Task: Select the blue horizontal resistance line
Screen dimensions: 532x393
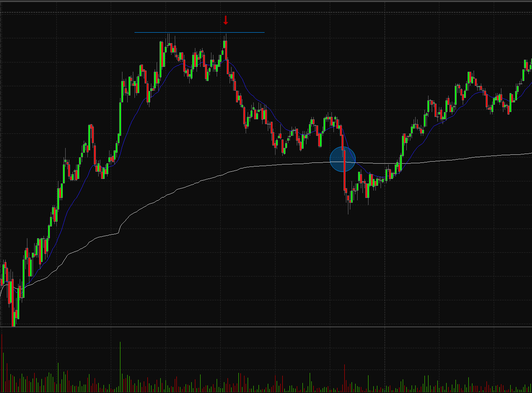Action: (199, 32)
